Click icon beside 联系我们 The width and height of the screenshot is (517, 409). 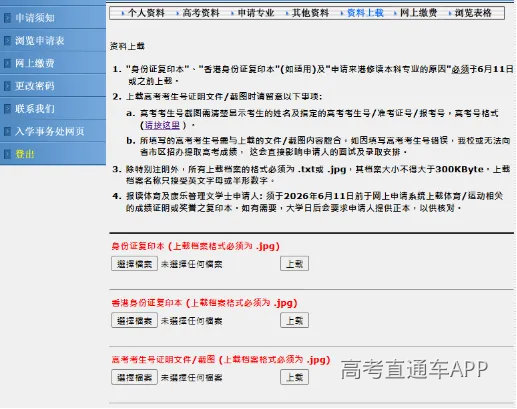[7, 109]
